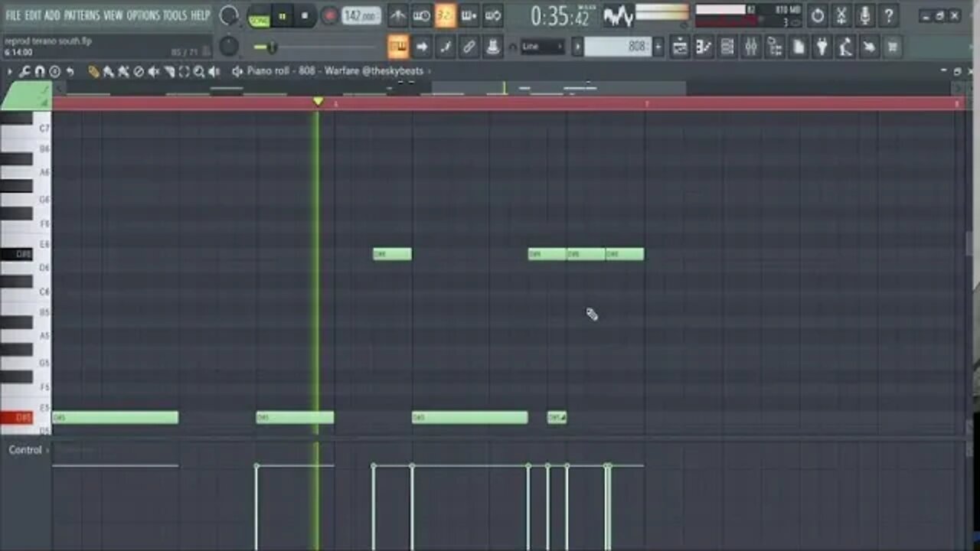Open the Playlist view button
Viewport: 980px width, 551px height.
click(x=679, y=47)
